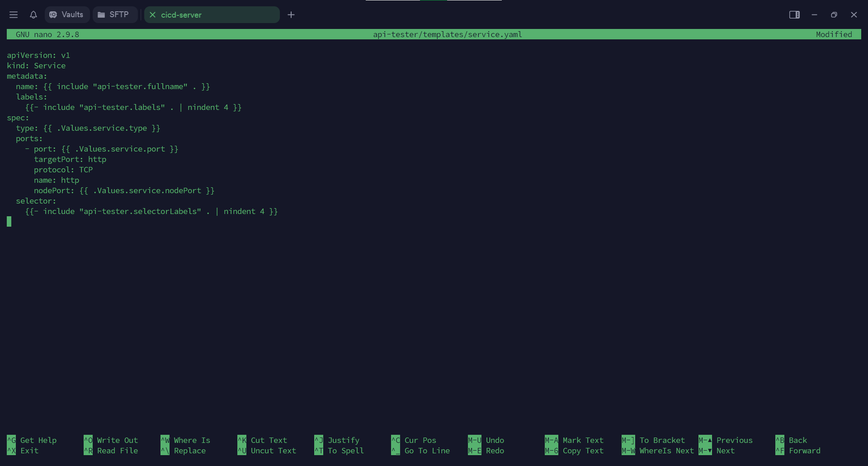The image size is (868, 466).
Task: Click the 'spec:' line
Action: coord(18,118)
